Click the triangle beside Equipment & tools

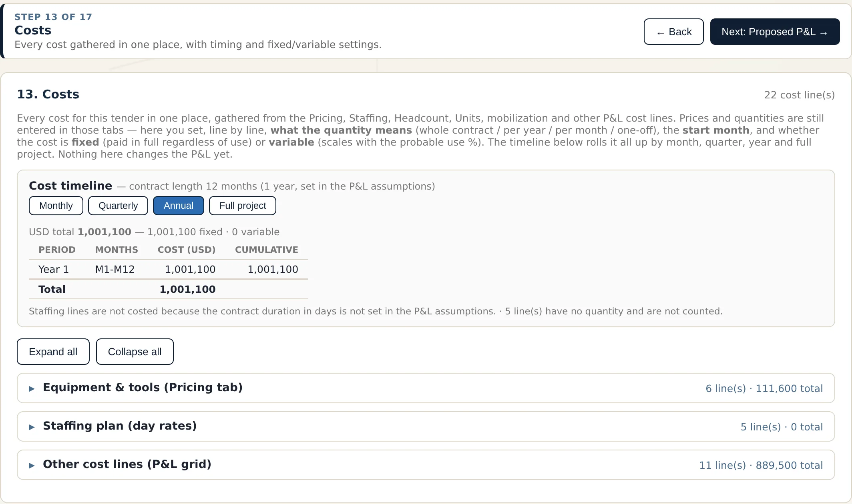pos(32,388)
